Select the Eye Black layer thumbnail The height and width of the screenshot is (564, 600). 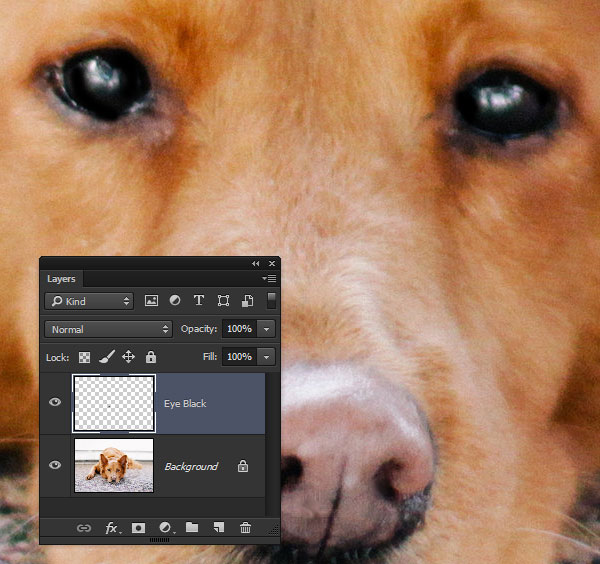[114, 404]
